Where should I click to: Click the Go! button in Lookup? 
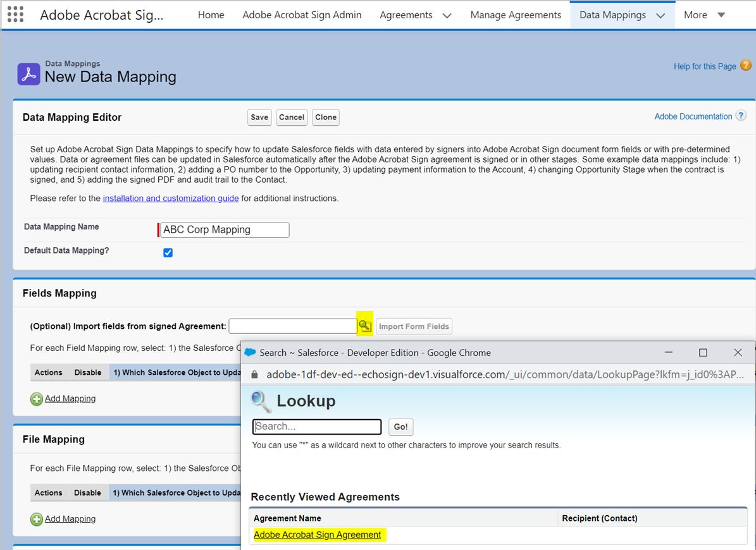coord(400,427)
